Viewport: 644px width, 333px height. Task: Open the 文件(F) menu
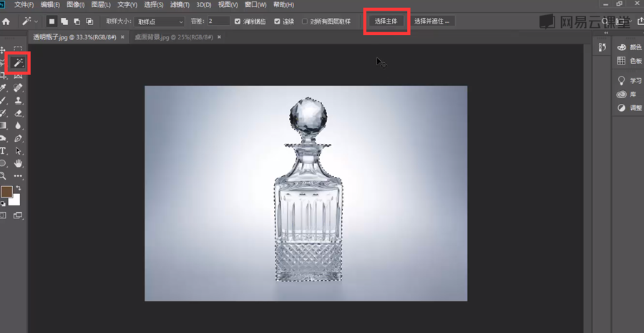pos(24,5)
